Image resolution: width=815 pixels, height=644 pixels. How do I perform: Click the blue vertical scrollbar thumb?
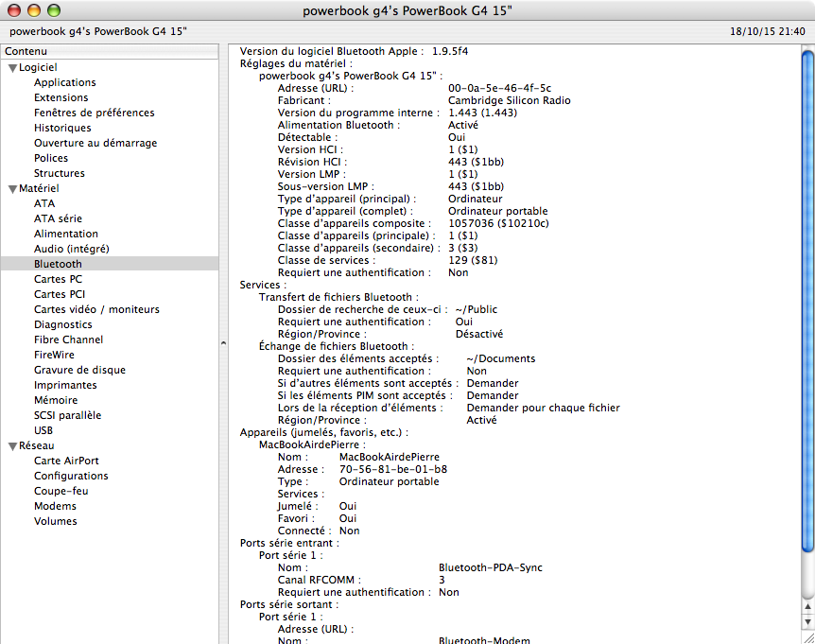point(807,302)
